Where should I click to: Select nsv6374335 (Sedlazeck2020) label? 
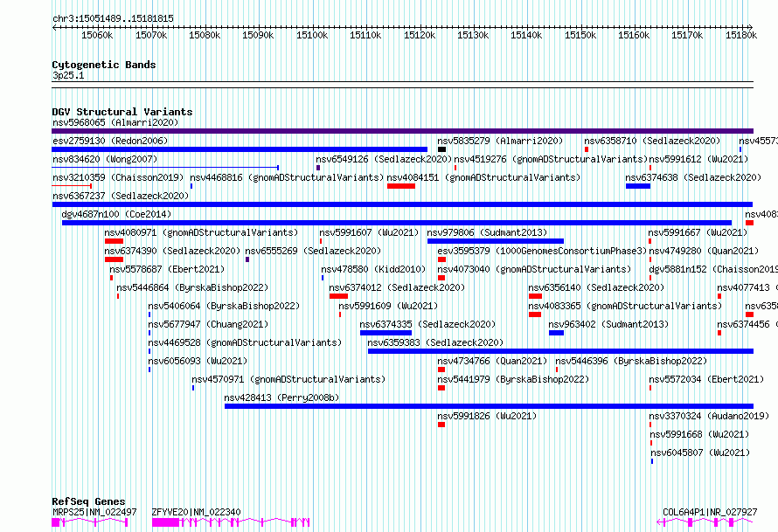427,324
